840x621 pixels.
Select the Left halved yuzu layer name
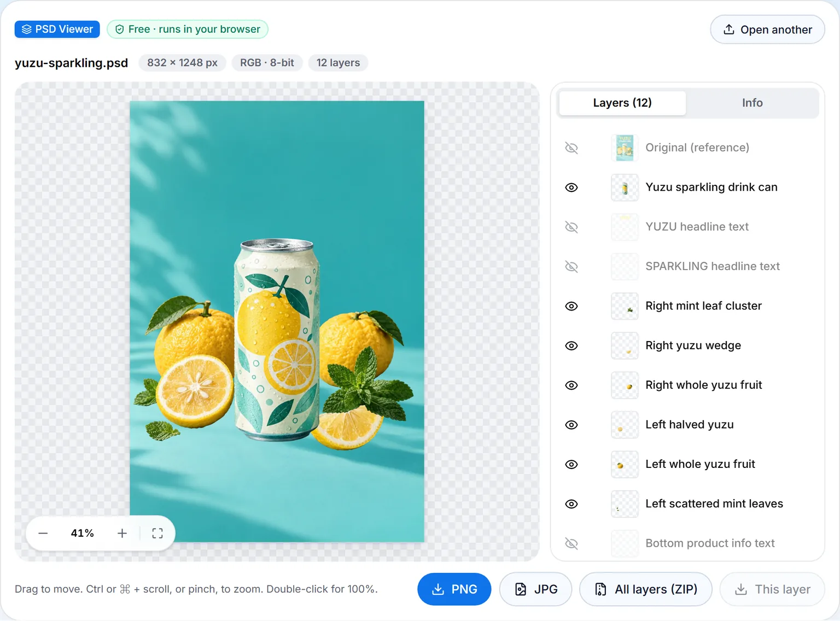[x=690, y=425]
